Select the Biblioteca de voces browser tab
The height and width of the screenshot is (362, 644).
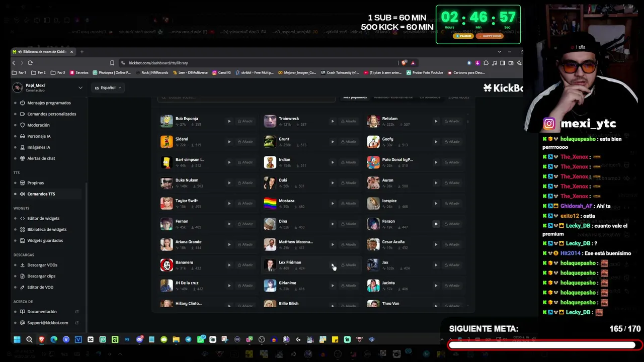[43, 52]
